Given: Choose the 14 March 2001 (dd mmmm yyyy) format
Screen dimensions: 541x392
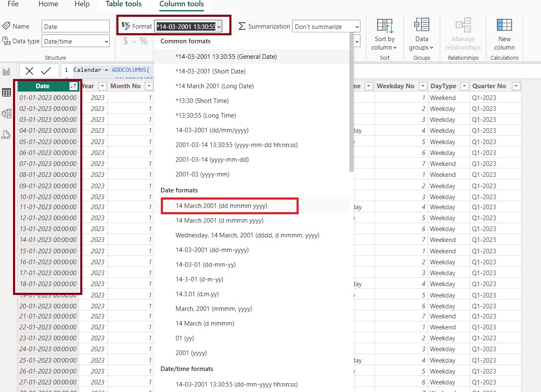Looking at the screenshot, I should click(x=221, y=206).
